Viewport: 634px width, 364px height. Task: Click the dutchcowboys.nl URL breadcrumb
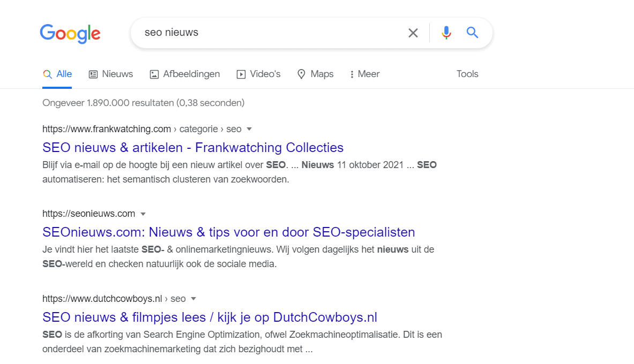(x=114, y=299)
